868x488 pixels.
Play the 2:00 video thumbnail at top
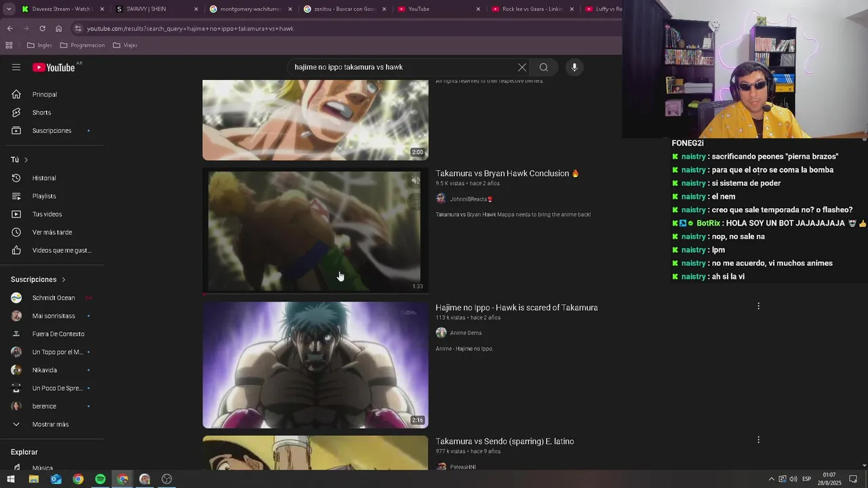[315, 120]
